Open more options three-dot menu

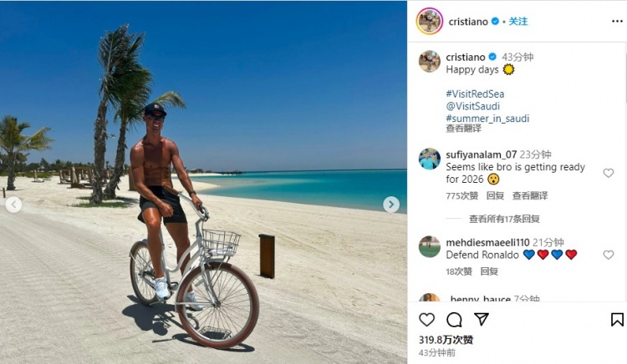(617, 21)
